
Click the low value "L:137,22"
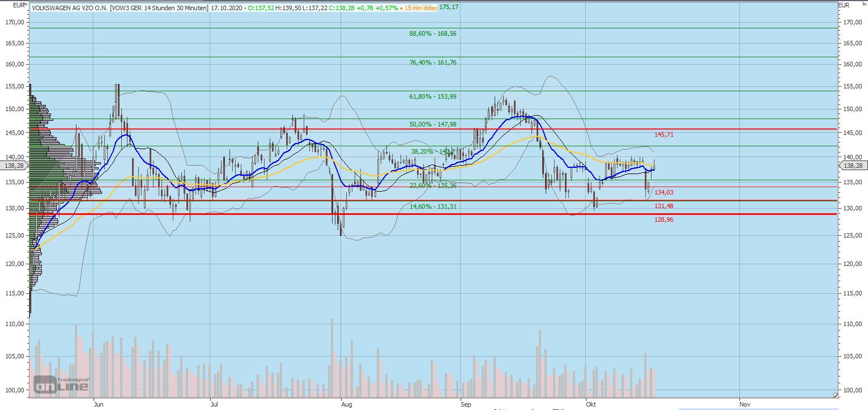314,8
